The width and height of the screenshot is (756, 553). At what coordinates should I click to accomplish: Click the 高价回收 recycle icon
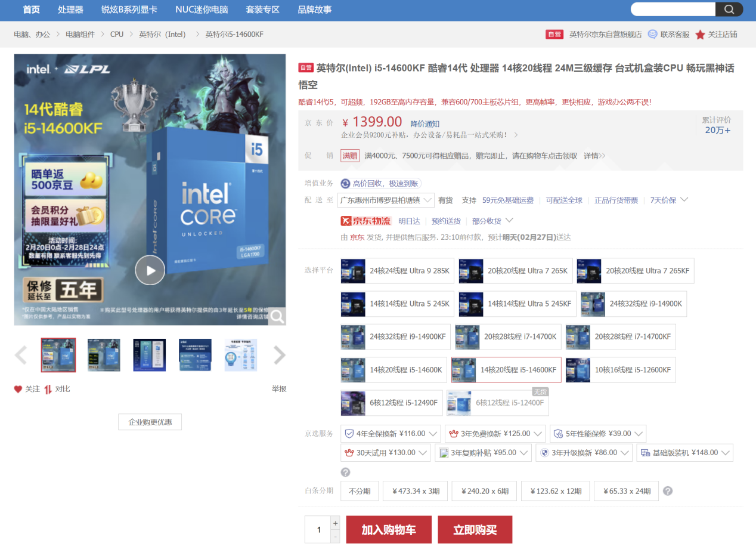tap(345, 184)
